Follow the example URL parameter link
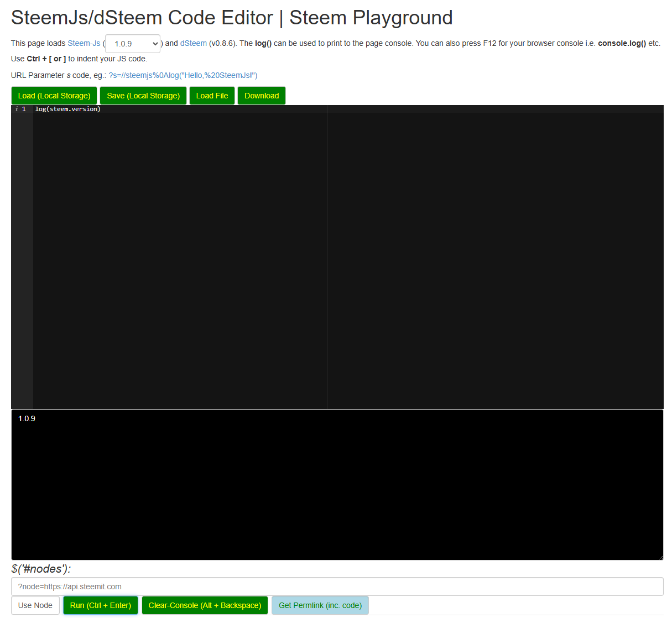The width and height of the screenshot is (672, 618). click(183, 75)
